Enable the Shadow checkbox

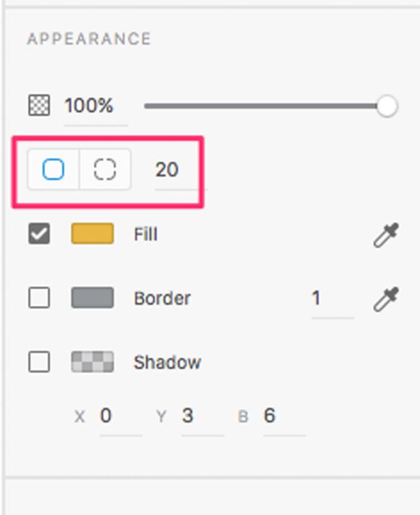point(39,362)
